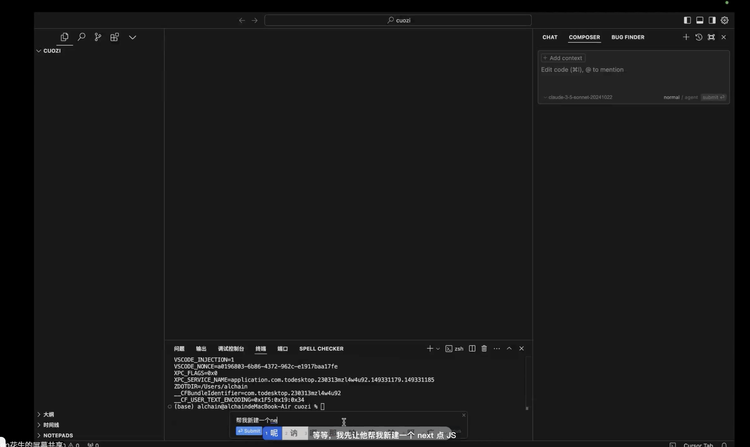This screenshot has height=447, width=750.
Task: Toggle the primary left sidebar layout icon
Action: click(687, 20)
